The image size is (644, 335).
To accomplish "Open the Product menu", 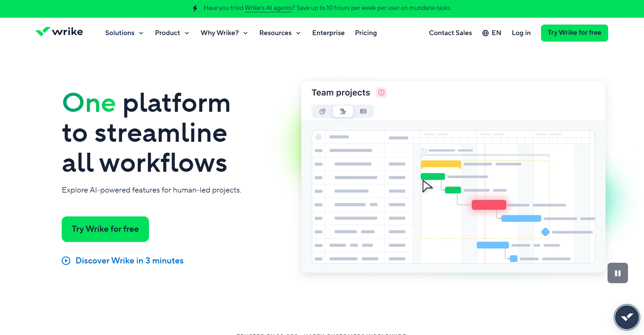I will [x=172, y=33].
